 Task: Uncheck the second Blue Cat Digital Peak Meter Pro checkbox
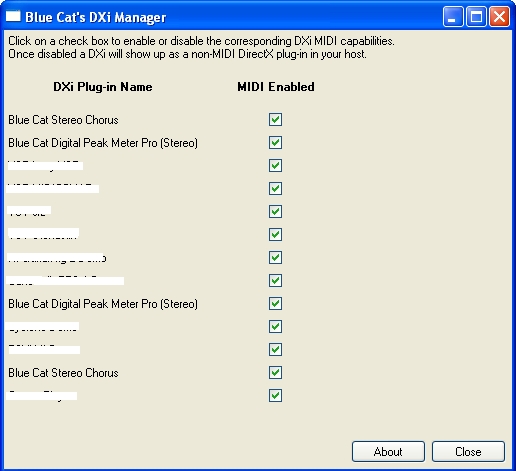click(x=275, y=303)
